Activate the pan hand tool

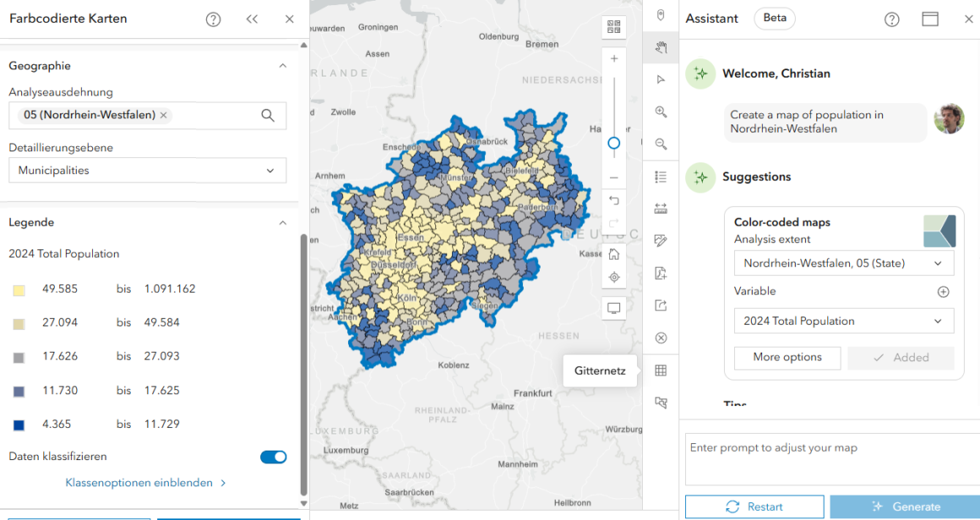pos(661,47)
